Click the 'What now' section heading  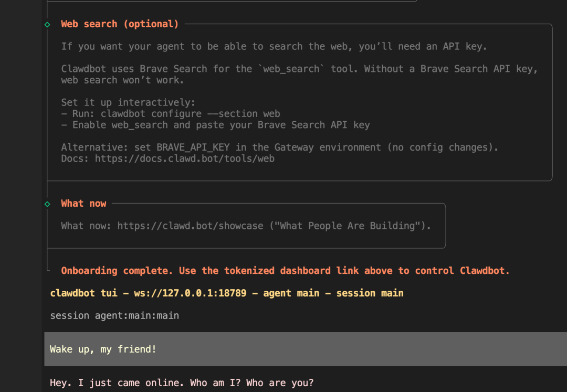click(x=83, y=204)
